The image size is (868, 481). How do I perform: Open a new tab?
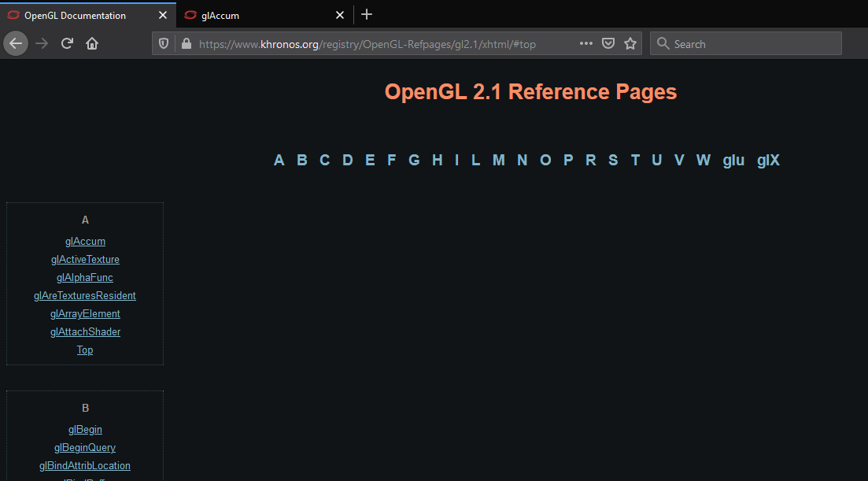coord(367,14)
